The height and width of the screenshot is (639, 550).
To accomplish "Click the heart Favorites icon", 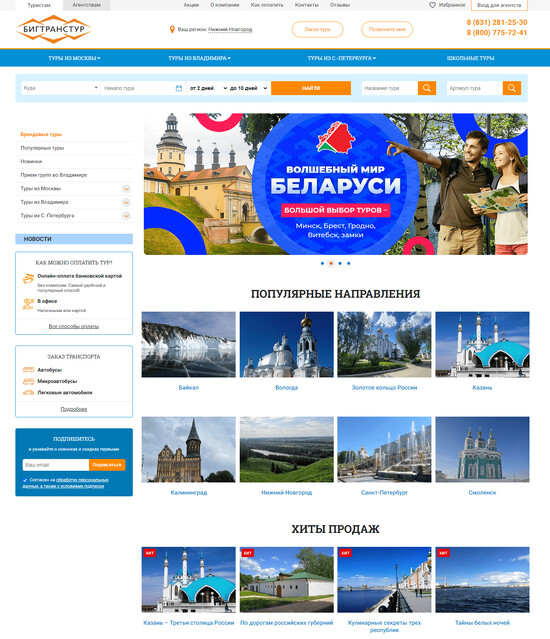I will coord(433,5).
